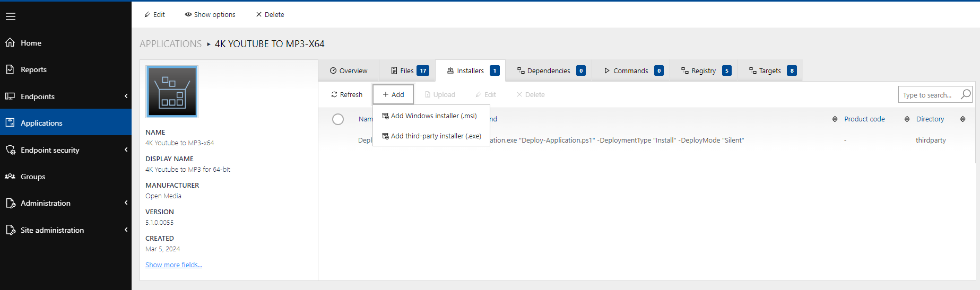The width and height of the screenshot is (980, 290).
Task: Open Show more fields link
Action: [174, 265]
